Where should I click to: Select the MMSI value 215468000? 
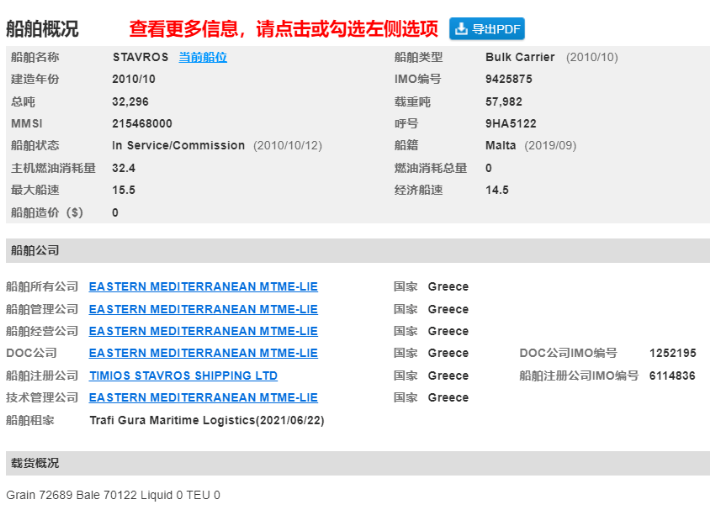click(142, 124)
